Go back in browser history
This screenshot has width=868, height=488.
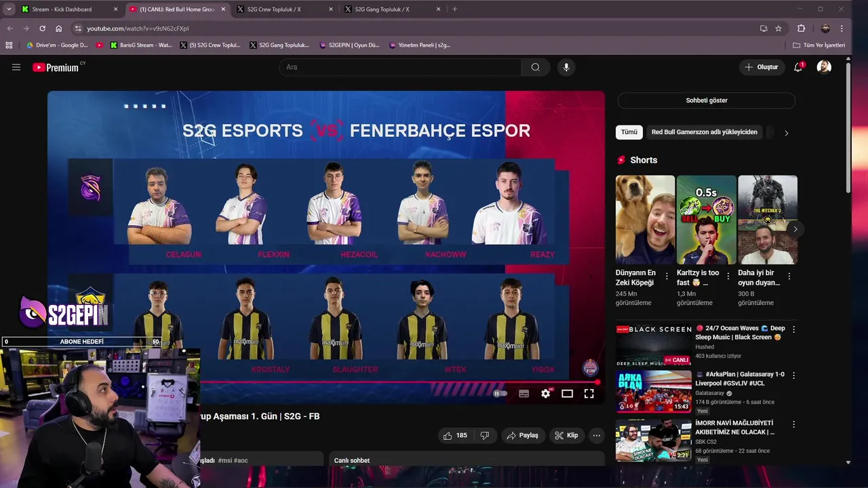[10, 28]
